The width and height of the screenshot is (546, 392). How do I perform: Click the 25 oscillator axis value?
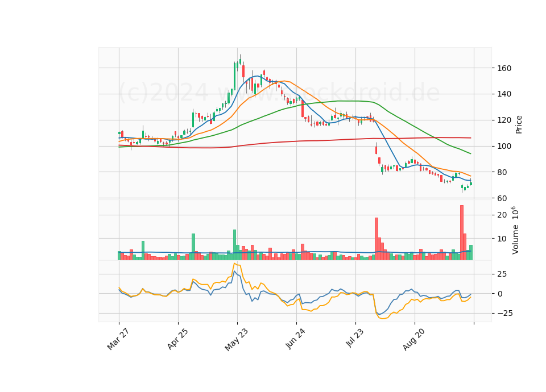[502, 274]
